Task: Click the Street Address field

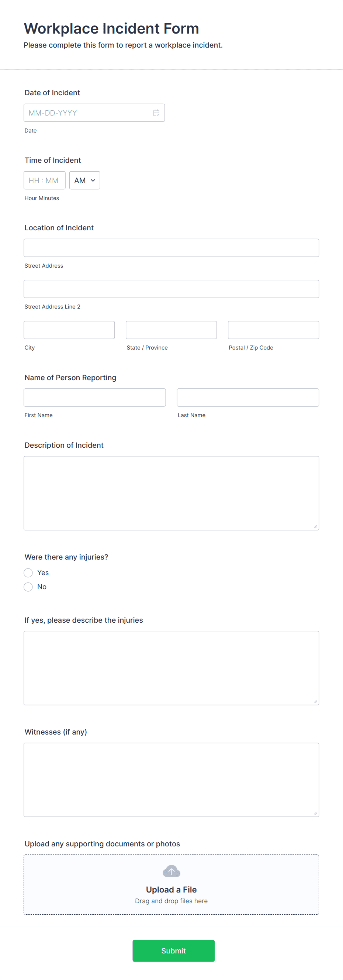Action: click(171, 248)
